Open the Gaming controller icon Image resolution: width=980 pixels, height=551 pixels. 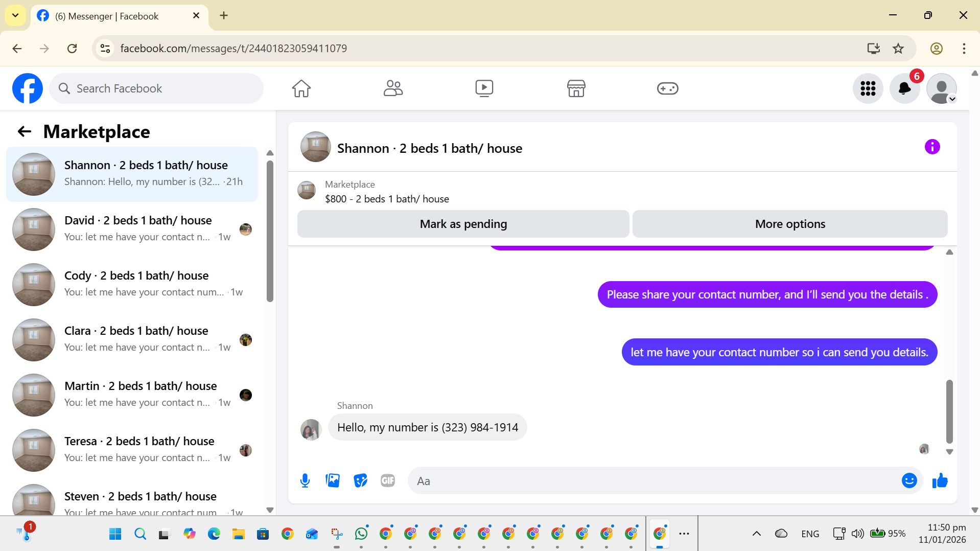(667, 88)
